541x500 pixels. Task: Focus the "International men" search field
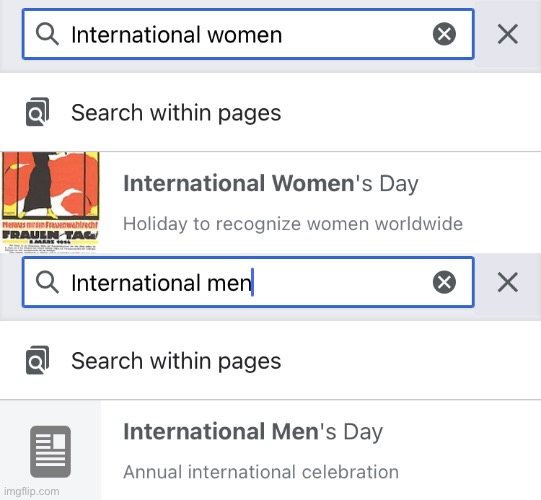click(248, 282)
